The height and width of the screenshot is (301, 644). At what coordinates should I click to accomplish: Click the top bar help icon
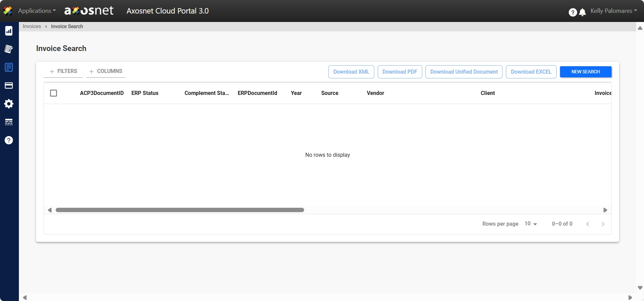(x=572, y=12)
